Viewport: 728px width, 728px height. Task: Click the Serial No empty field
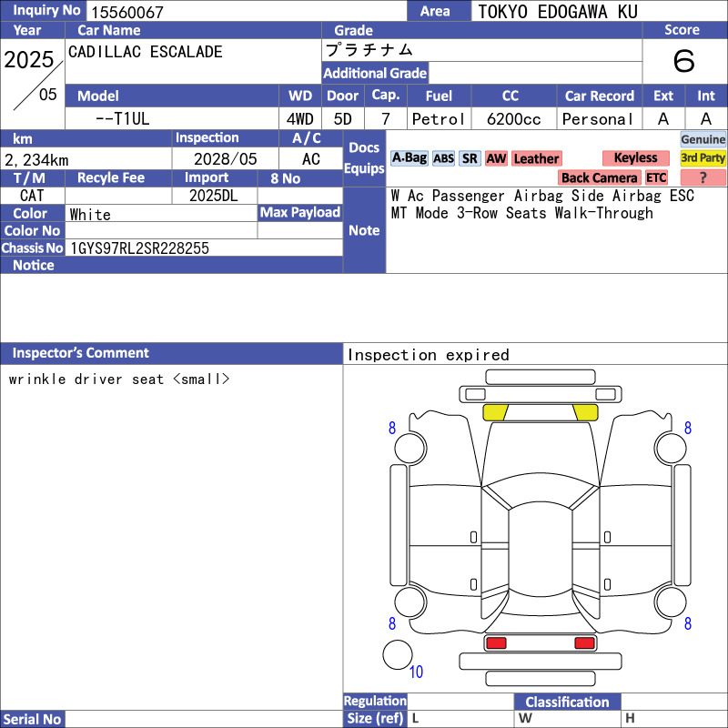[204, 719]
